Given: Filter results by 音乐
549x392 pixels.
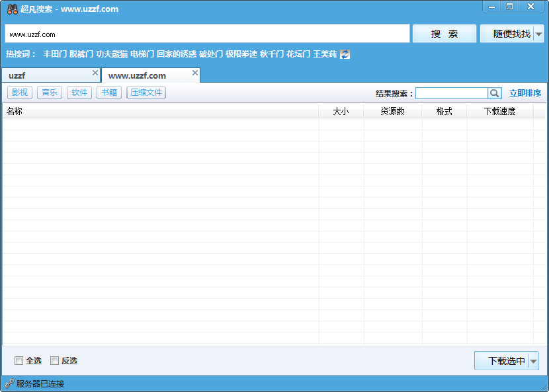Looking at the screenshot, I should 50,93.
